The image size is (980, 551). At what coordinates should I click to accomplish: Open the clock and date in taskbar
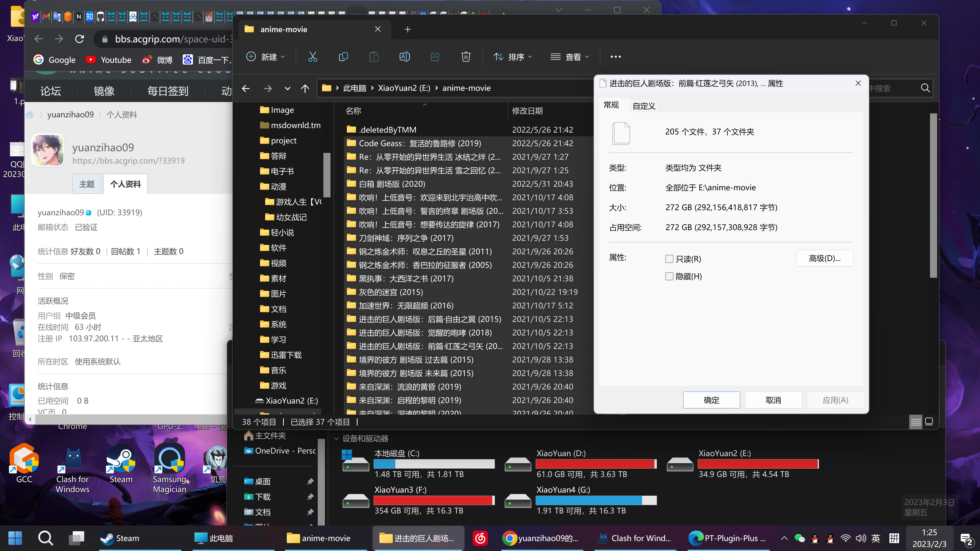[x=929, y=538]
